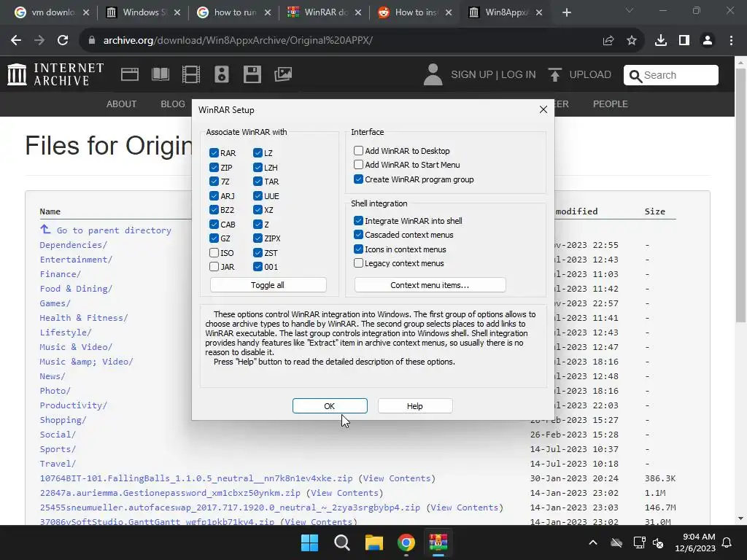747x560 pixels.
Task: Uncheck 7Z association checkbox
Action: (x=214, y=181)
